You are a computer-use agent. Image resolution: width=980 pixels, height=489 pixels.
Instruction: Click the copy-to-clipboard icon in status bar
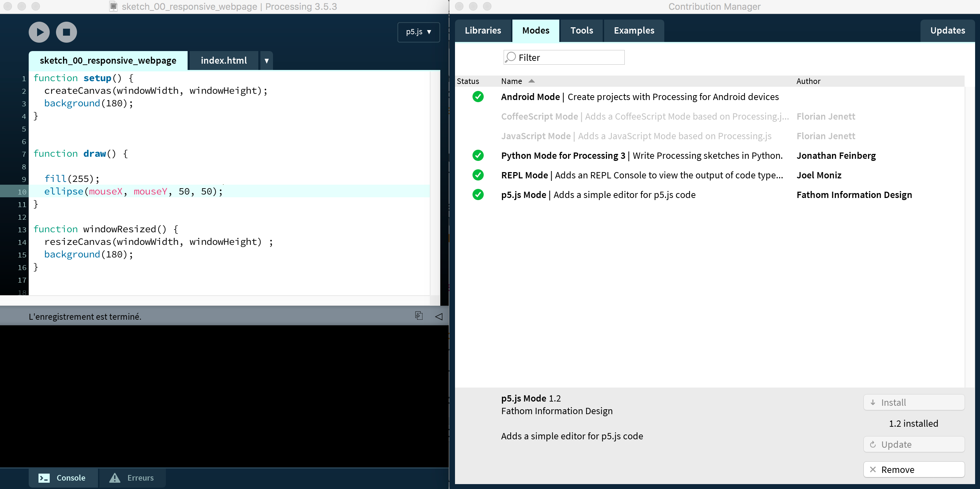tap(419, 316)
